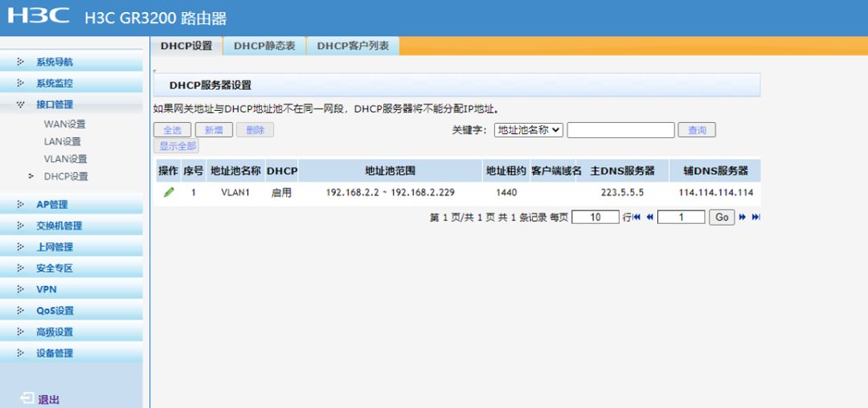Screen dimensions: 868x408
Task: Click the logout icon beside 退出
Action: 27,398
